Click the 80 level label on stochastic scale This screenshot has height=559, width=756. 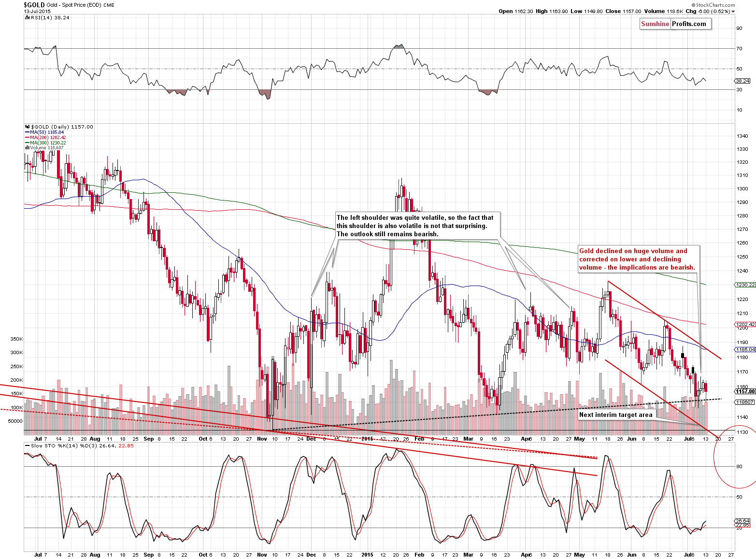click(x=739, y=466)
